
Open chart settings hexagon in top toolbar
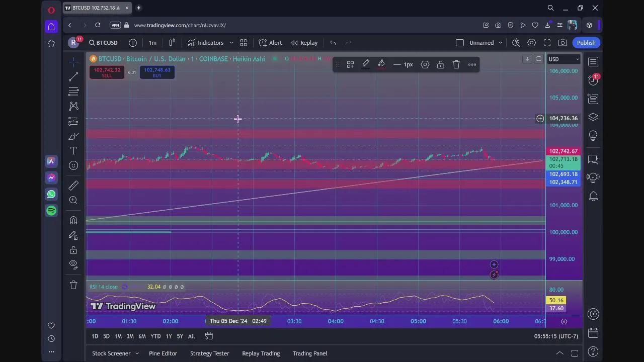tap(531, 43)
